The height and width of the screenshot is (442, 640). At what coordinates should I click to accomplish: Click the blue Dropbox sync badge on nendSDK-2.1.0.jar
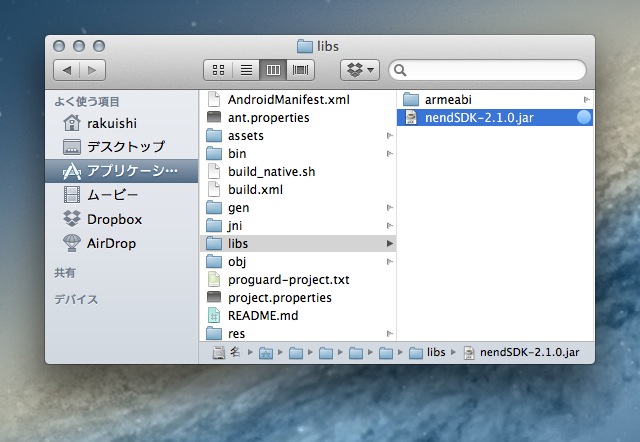tap(584, 118)
